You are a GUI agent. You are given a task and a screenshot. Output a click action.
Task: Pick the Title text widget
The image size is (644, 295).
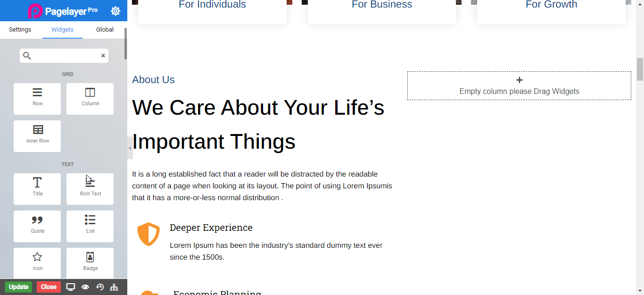tap(37, 188)
